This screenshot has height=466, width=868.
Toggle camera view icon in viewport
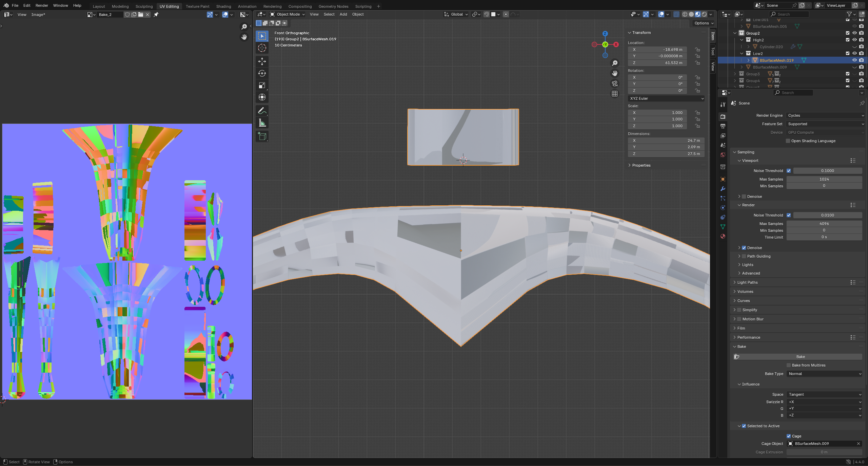click(615, 83)
